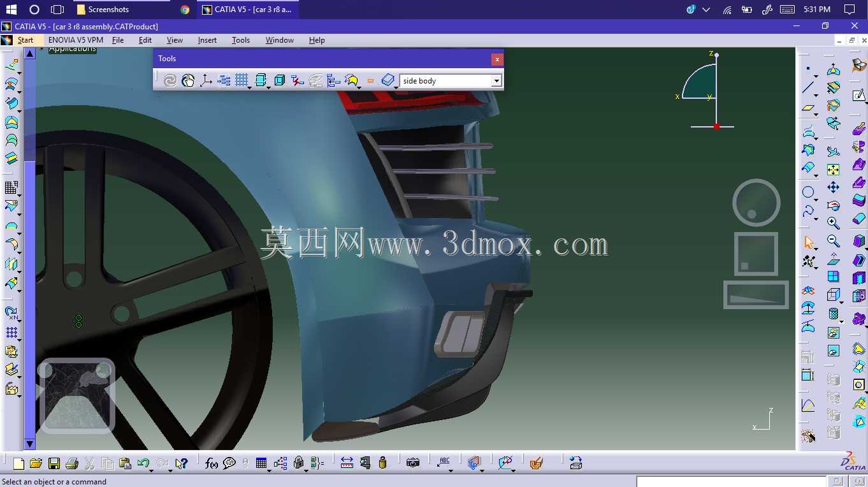Open the side body dropdown arrow

496,81
